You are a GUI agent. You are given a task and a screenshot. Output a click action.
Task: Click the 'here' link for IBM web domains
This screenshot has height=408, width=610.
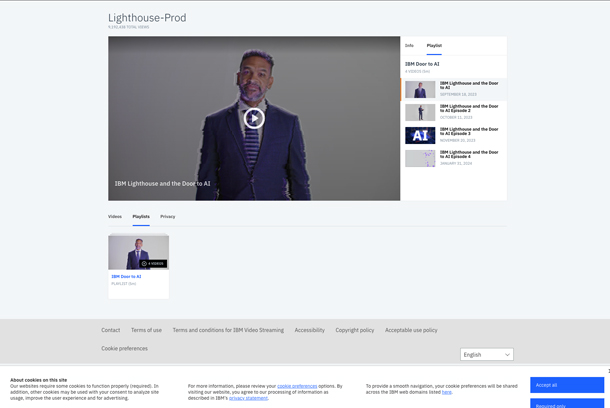point(447,392)
